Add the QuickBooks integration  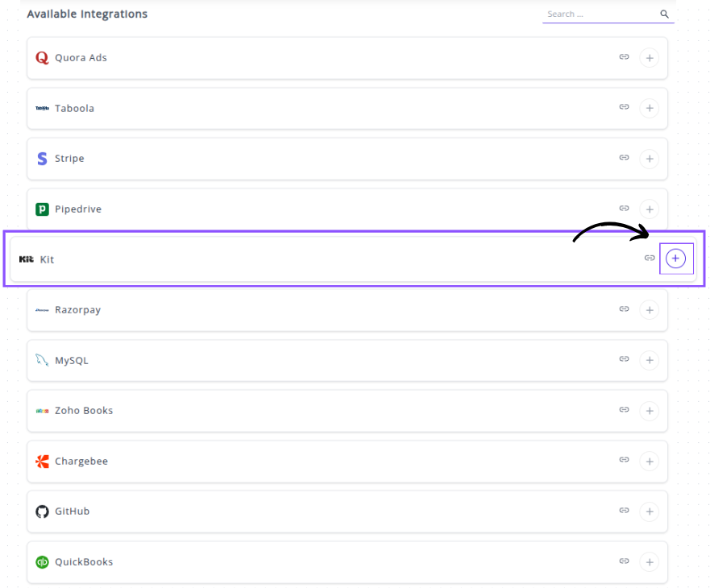pos(649,562)
